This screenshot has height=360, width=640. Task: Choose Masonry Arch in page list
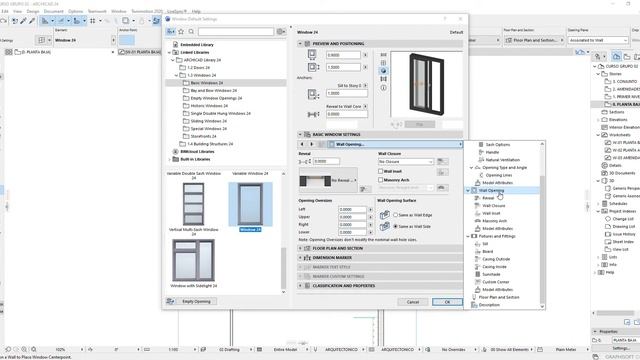494,221
